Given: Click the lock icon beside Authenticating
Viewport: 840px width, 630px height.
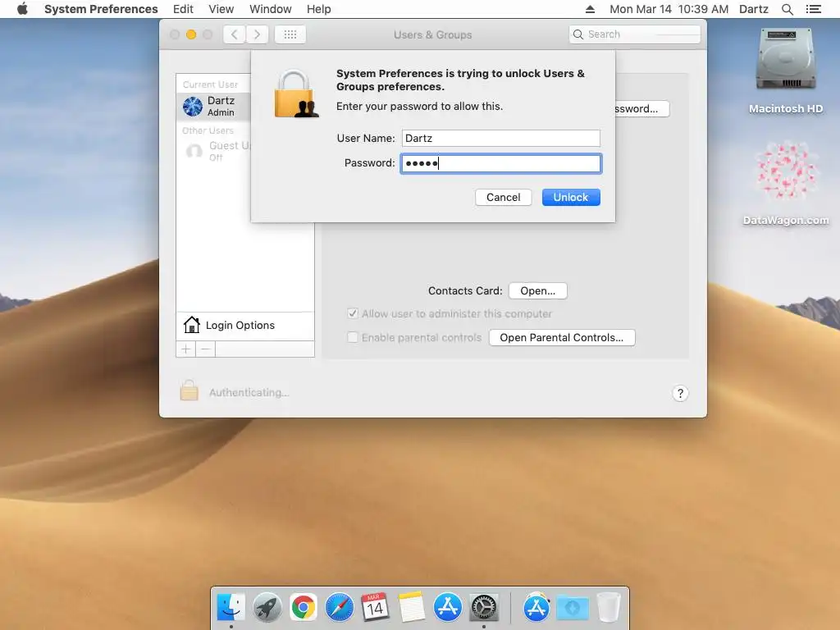Looking at the screenshot, I should (x=189, y=390).
